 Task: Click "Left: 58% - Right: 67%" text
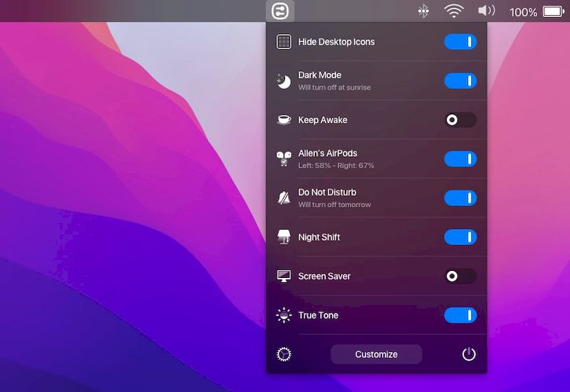tap(336, 165)
